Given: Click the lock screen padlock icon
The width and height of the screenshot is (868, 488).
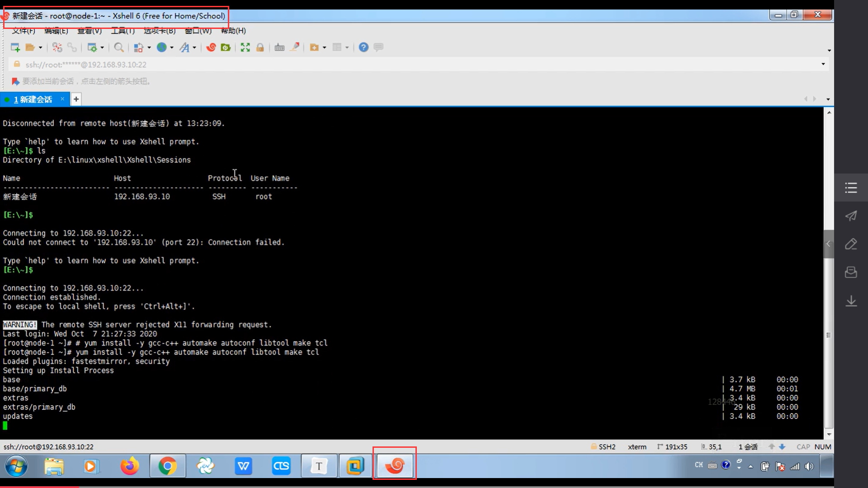Looking at the screenshot, I should click(260, 47).
